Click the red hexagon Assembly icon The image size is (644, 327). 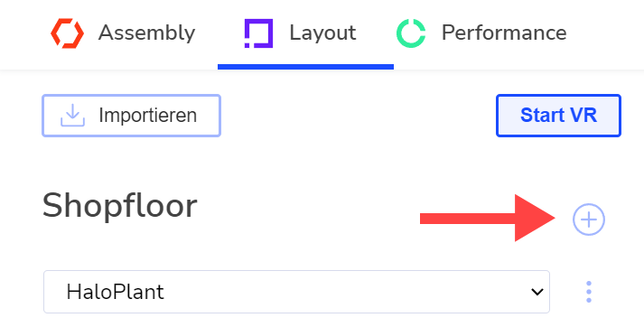tap(68, 33)
